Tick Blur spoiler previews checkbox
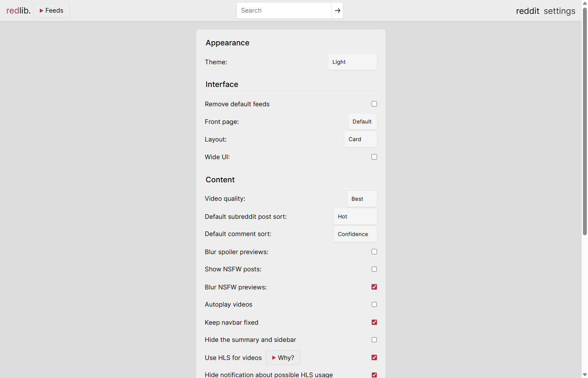 click(x=374, y=252)
